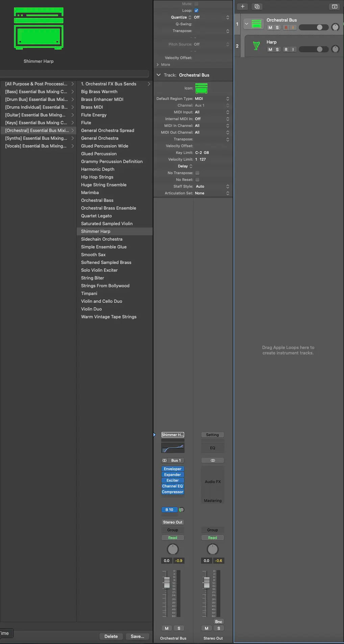Click the Harp track instrument icon
The height and width of the screenshot is (644, 344).
point(256,46)
